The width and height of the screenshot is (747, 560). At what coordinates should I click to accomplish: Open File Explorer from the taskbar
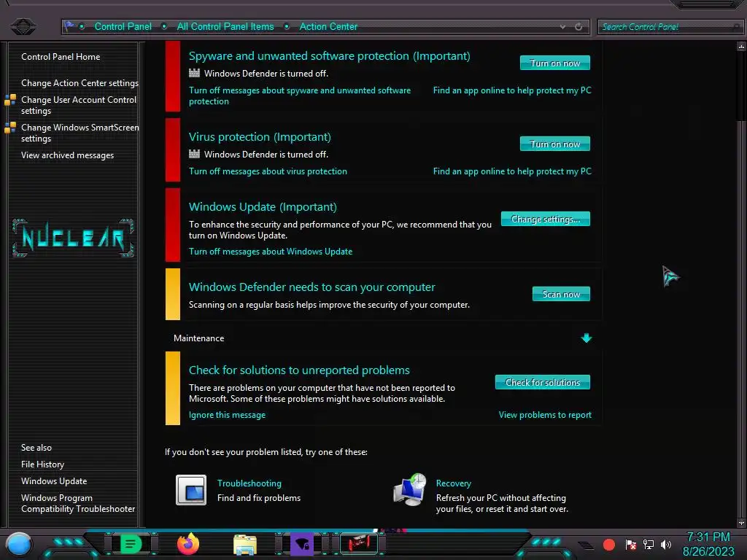pos(245,544)
